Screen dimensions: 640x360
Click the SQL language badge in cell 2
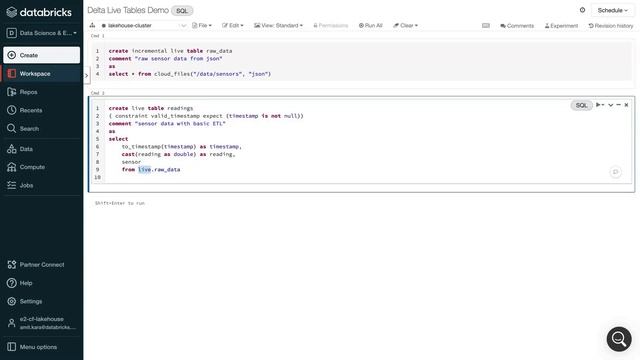point(581,105)
